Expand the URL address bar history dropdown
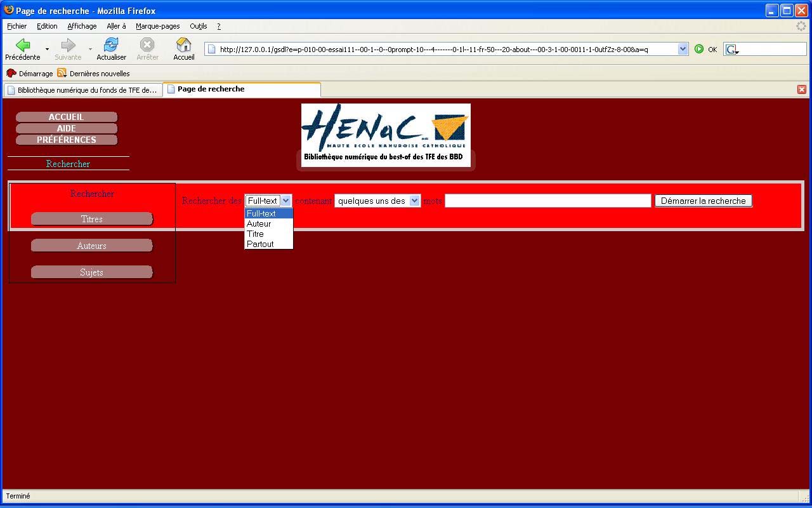The image size is (812, 508). pos(683,49)
